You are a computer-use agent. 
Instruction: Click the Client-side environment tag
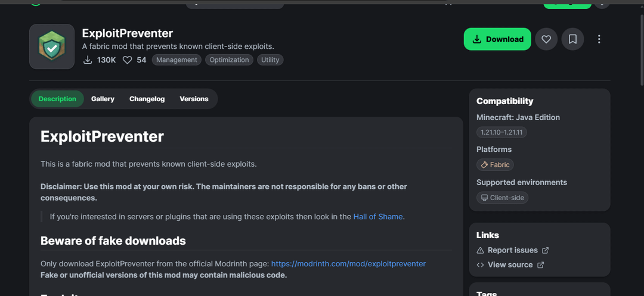[x=502, y=198]
